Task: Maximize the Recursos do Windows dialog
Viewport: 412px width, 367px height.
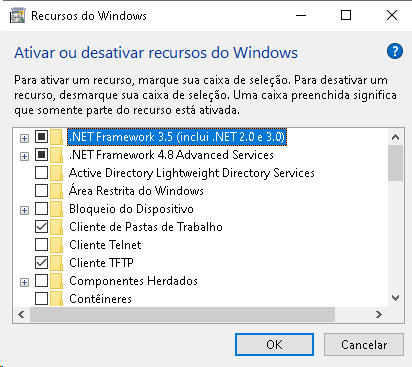Action: click(346, 15)
